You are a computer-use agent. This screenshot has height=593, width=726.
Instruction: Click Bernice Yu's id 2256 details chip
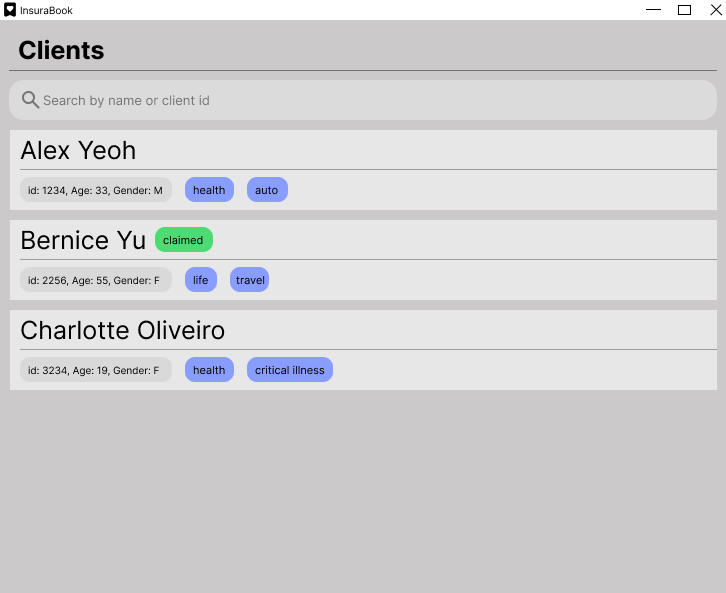94,280
